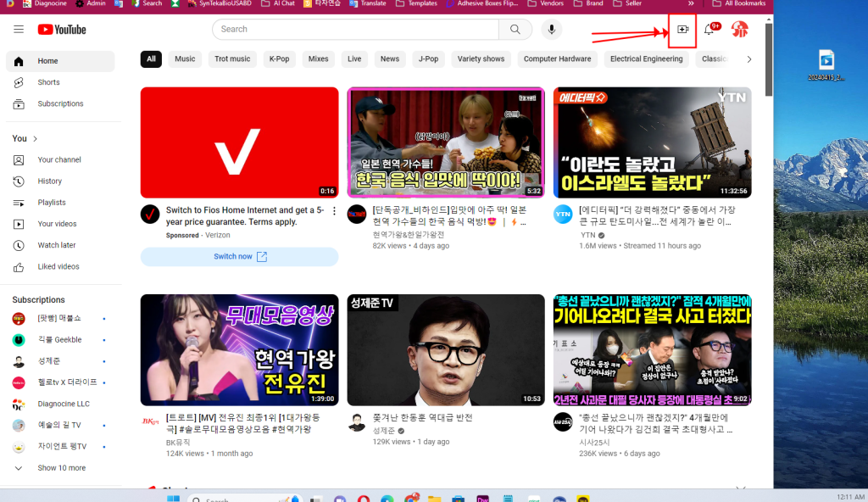Select the K-Pop filter chip
Screen dimensions: 868x502
click(279, 59)
